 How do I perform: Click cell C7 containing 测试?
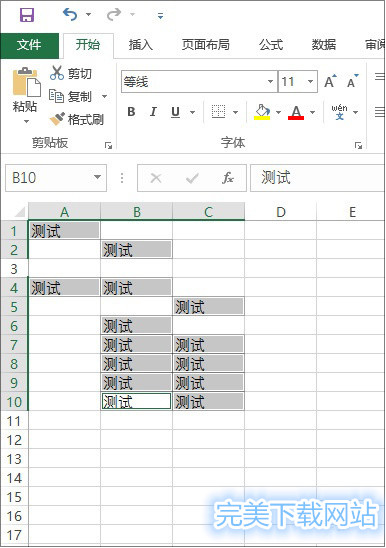(208, 344)
